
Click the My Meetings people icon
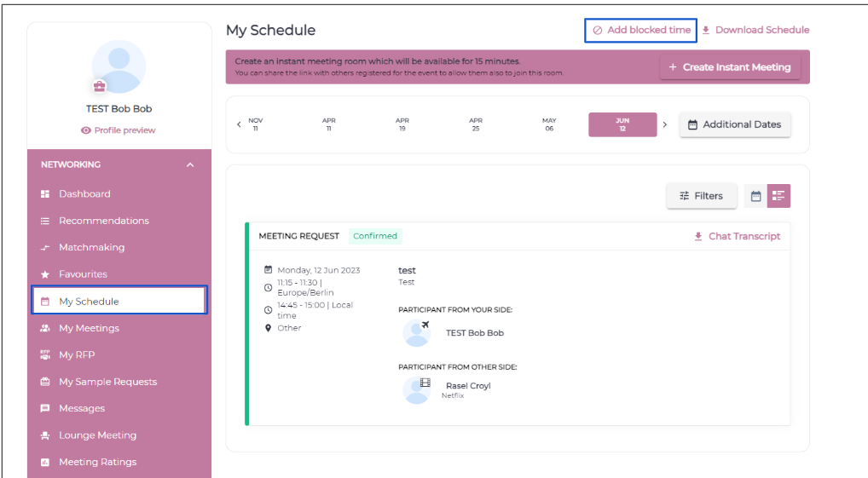click(x=45, y=328)
